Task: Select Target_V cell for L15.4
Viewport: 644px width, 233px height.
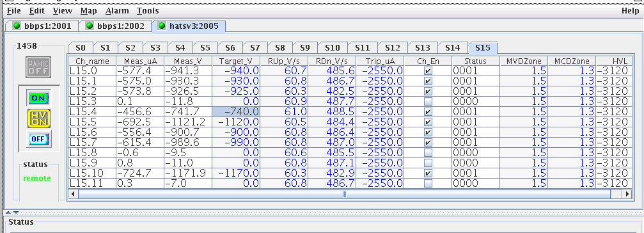Action: [x=236, y=111]
